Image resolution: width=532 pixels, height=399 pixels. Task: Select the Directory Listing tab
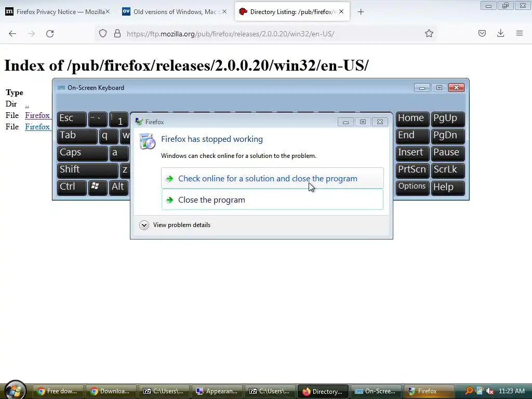point(292,12)
